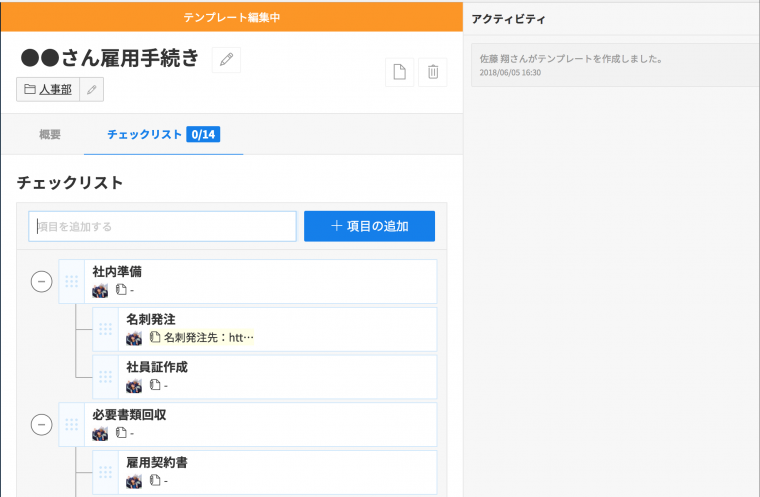
Task: Open the 名刺発注先 note on 名刺発注
Action: [207, 338]
